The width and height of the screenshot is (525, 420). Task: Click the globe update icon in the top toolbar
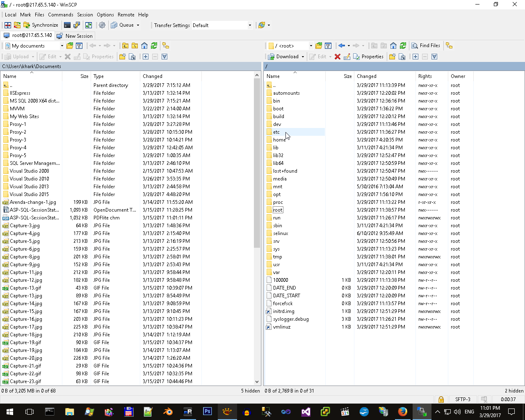click(261, 25)
